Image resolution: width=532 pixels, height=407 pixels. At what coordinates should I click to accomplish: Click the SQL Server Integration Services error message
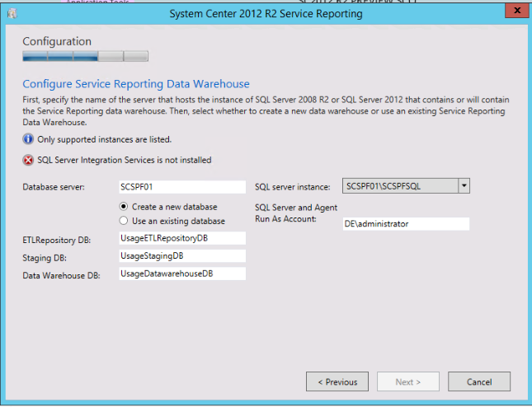124,160
